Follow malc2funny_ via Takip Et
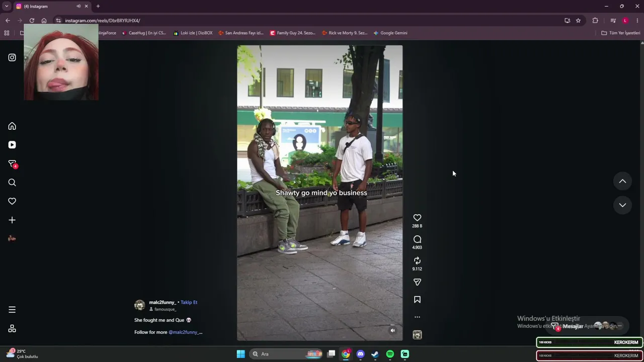The height and width of the screenshot is (362, 644). (189, 302)
